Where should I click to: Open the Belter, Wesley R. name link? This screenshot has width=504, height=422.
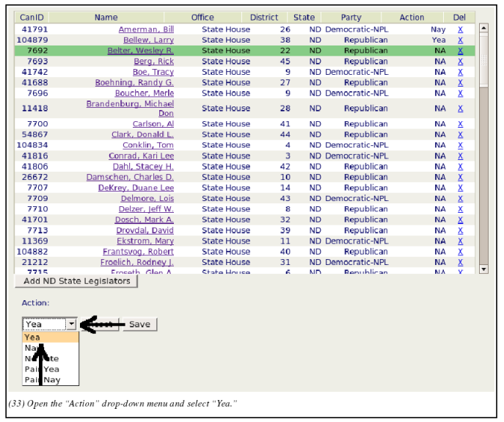click(x=140, y=51)
